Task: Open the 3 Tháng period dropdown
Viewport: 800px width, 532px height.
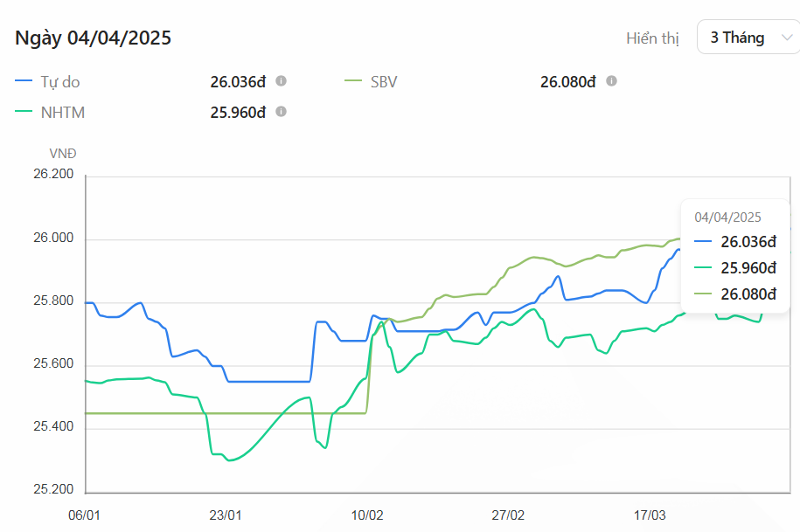Action: pos(748,38)
